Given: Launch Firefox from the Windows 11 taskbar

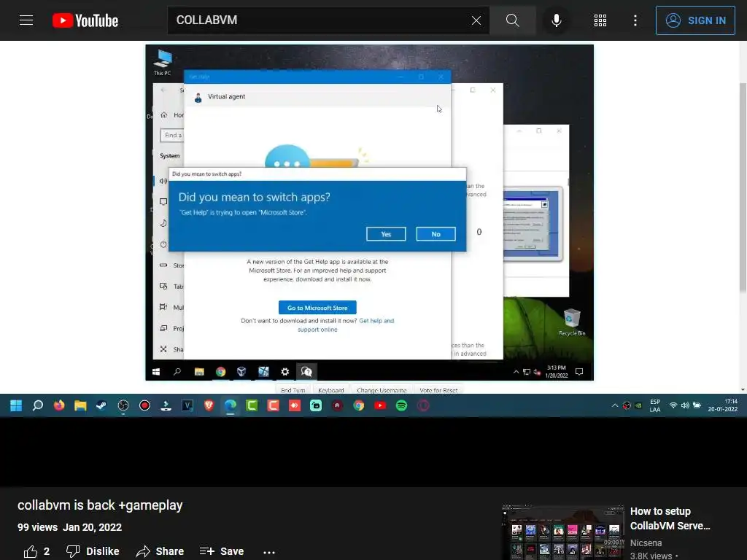Looking at the screenshot, I should 59,405.
